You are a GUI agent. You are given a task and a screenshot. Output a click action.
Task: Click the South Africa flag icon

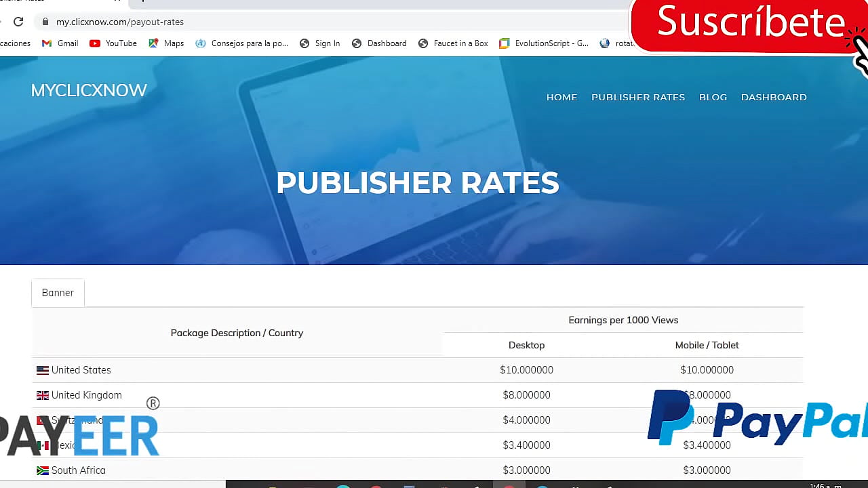[42, 470]
